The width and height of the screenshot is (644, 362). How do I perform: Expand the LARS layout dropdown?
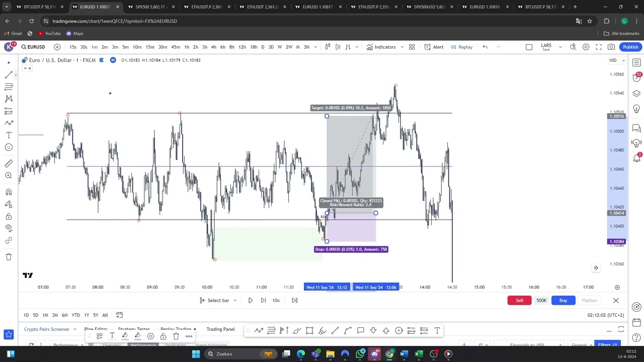(560, 47)
